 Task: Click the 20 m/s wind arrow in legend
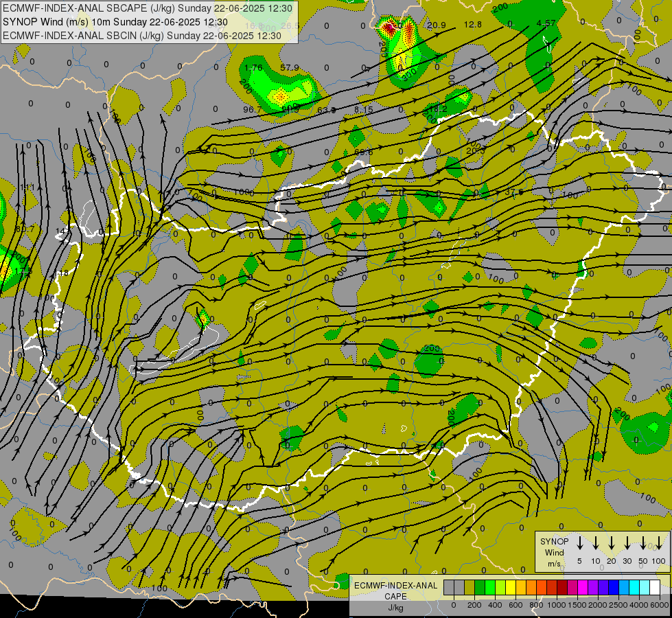click(612, 542)
